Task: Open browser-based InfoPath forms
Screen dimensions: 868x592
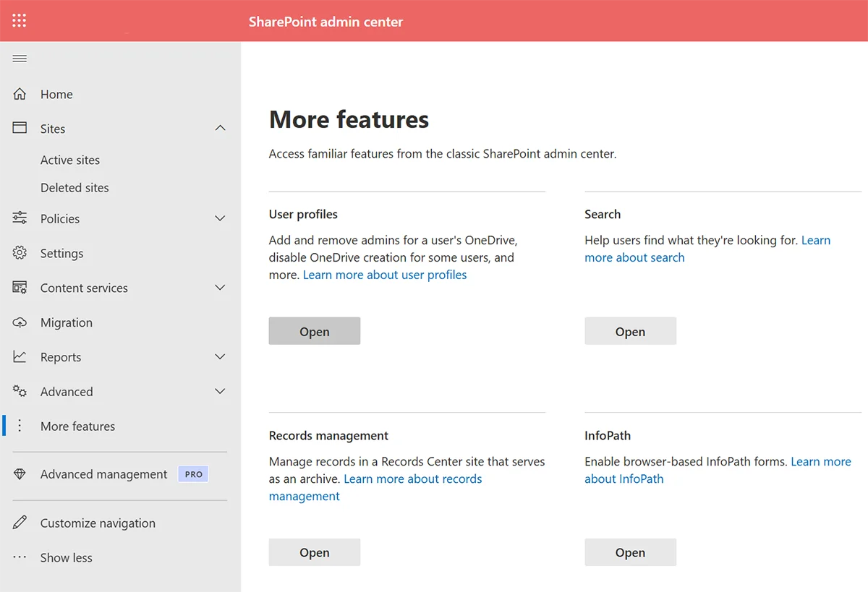Action: (630, 552)
